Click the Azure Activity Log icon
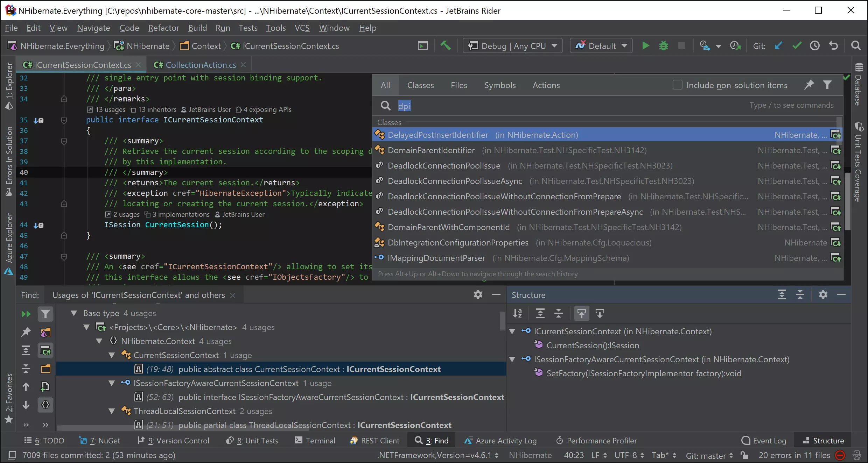868x463 pixels. [x=468, y=441]
